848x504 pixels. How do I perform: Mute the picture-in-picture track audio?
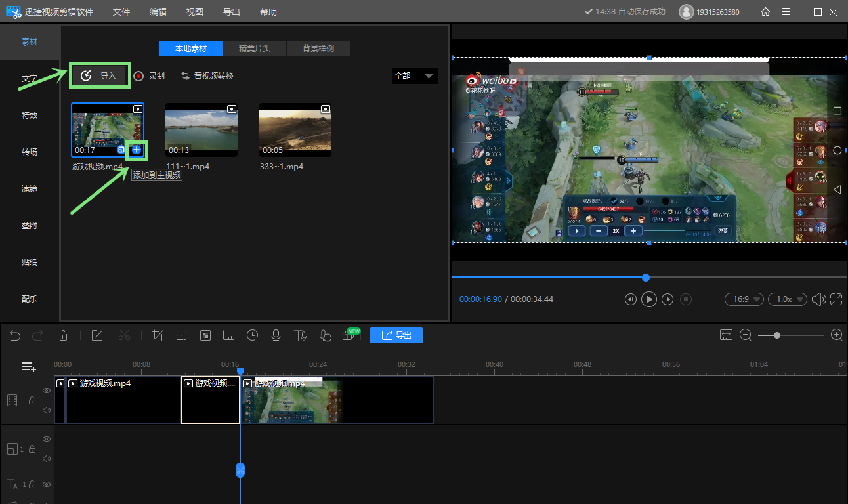click(x=47, y=459)
